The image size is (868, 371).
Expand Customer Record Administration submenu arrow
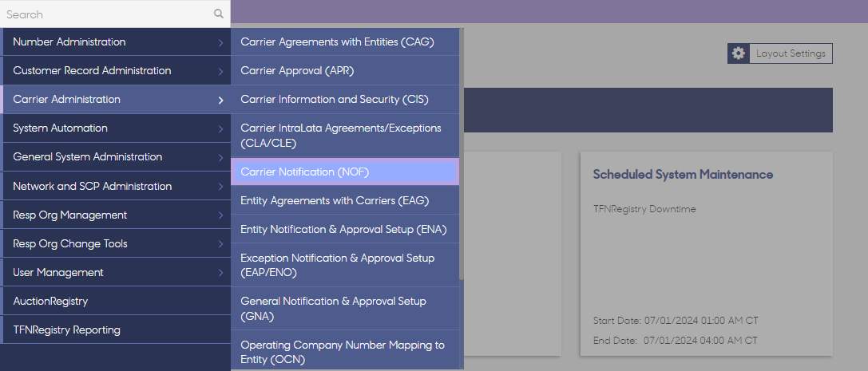221,71
